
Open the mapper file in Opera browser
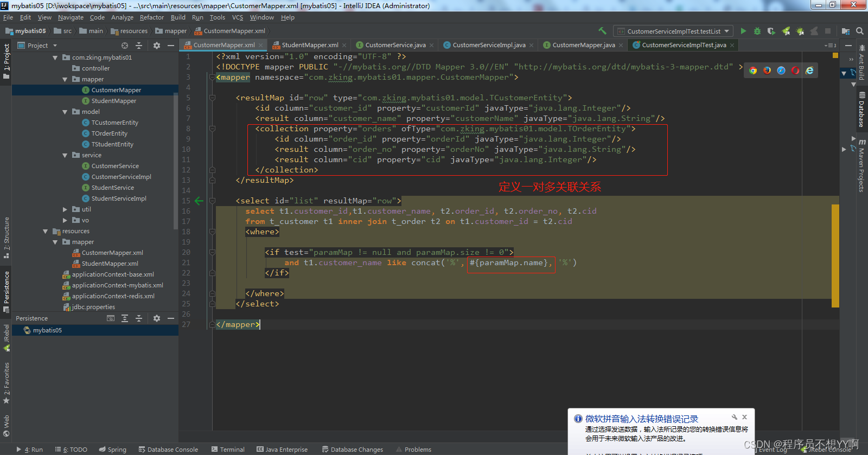[x=795, y=71]
